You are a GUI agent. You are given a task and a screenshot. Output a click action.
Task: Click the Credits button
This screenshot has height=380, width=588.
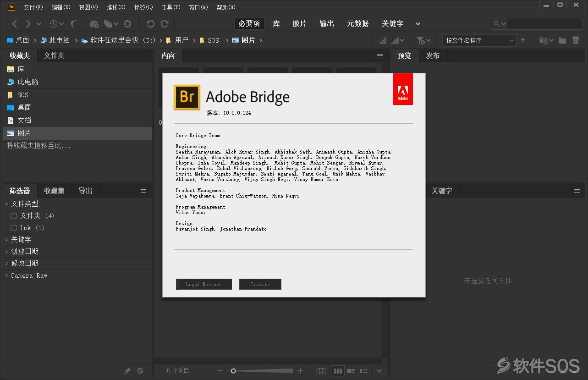tap(260, 284)
